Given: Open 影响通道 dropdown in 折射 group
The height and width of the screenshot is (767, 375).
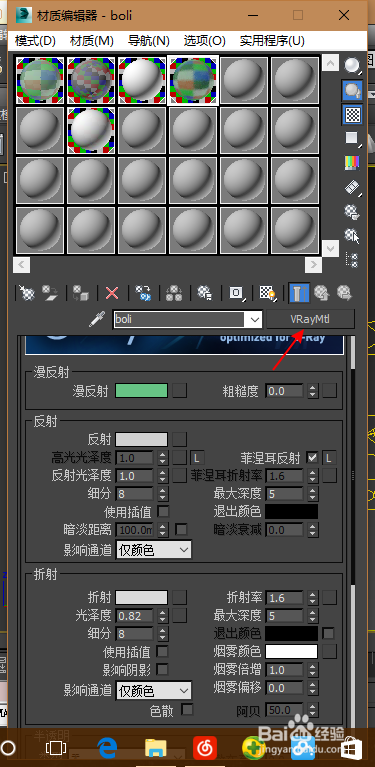Looking at the screenshot, I should (154, 690).
